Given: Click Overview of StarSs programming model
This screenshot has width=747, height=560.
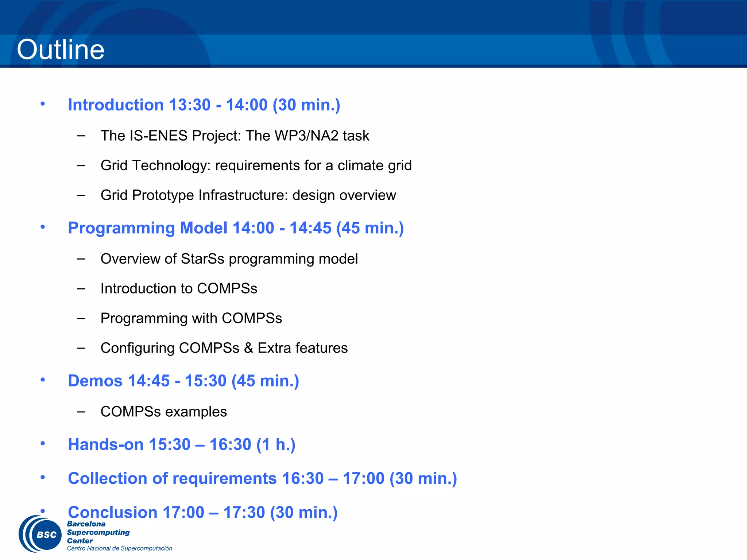Looking at the screenshot, I should 229,259.
